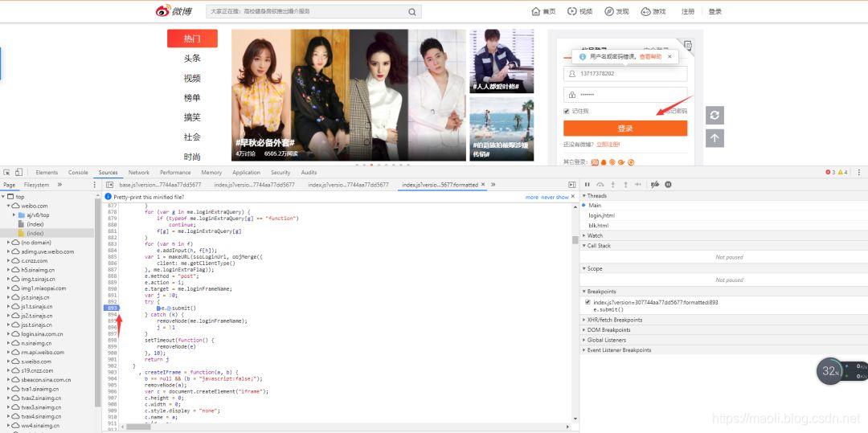868x433 pixels.
Task: Click the inspect element picker icon
Action: tap(6, 172)
